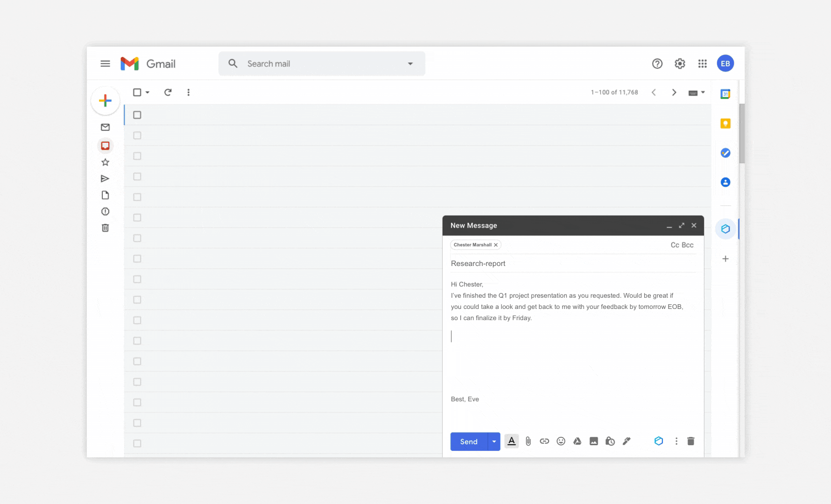The image size is (831, 504).
Task: Open the EB account avatar
Action: (x=725, y=63)
